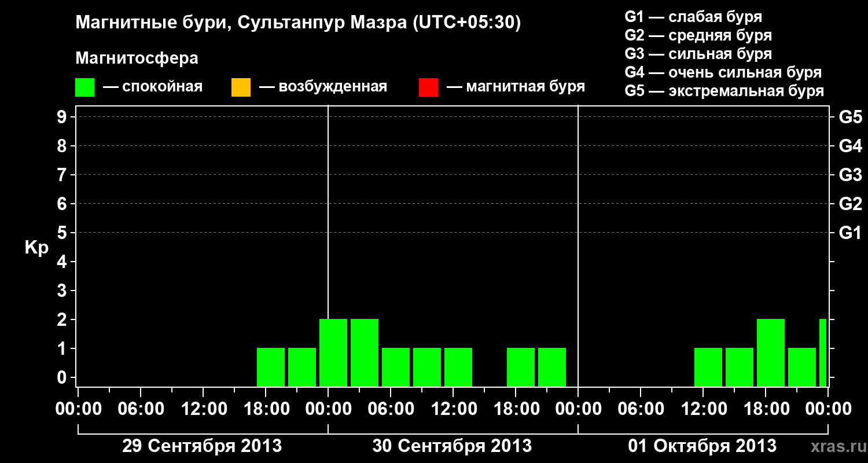Click the orange возбужденная legend swatch
The image size is (868, 463).
coord(241,87)
